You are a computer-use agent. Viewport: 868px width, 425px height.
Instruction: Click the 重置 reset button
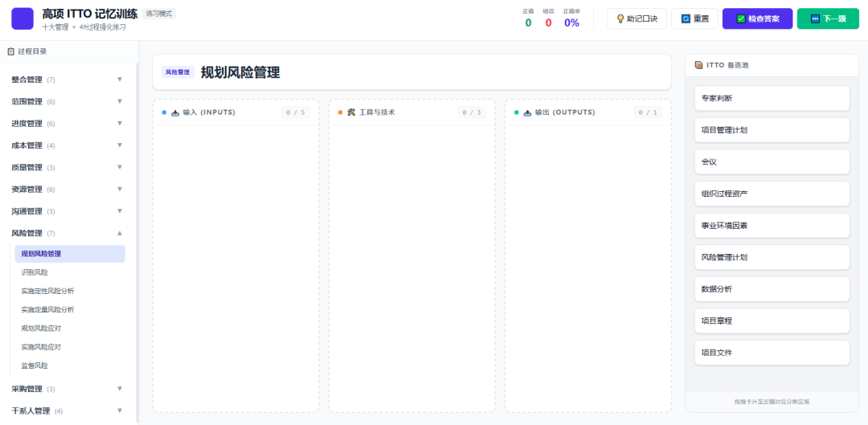(x=694, y=18)
